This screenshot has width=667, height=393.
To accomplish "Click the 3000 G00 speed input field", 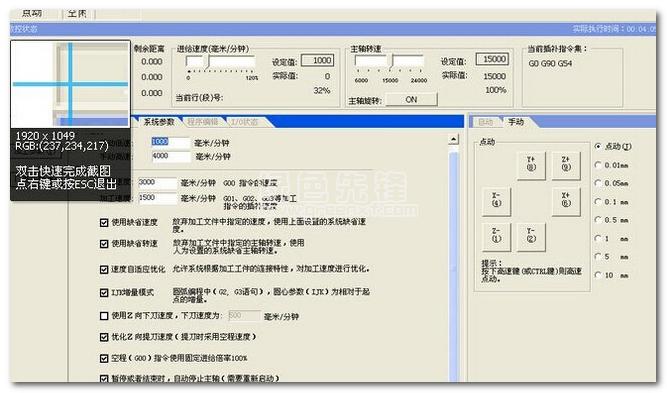I will coord(157,182).
